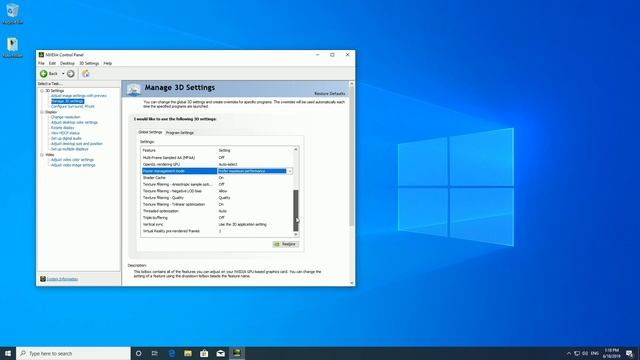Viewport: 640px width, 360px height.
Task: Open Adjust video color settings
Action: (x=72, y=160)
